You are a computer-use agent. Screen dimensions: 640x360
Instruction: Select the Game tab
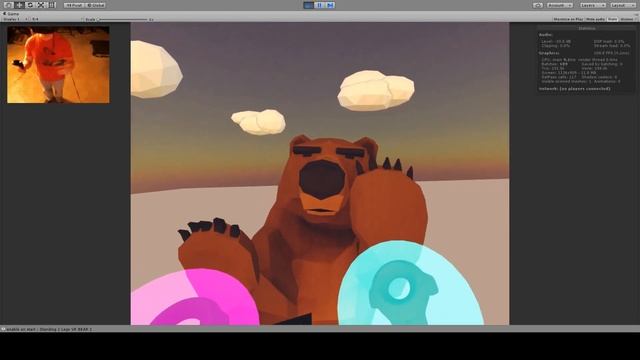[x=11, y=14]
